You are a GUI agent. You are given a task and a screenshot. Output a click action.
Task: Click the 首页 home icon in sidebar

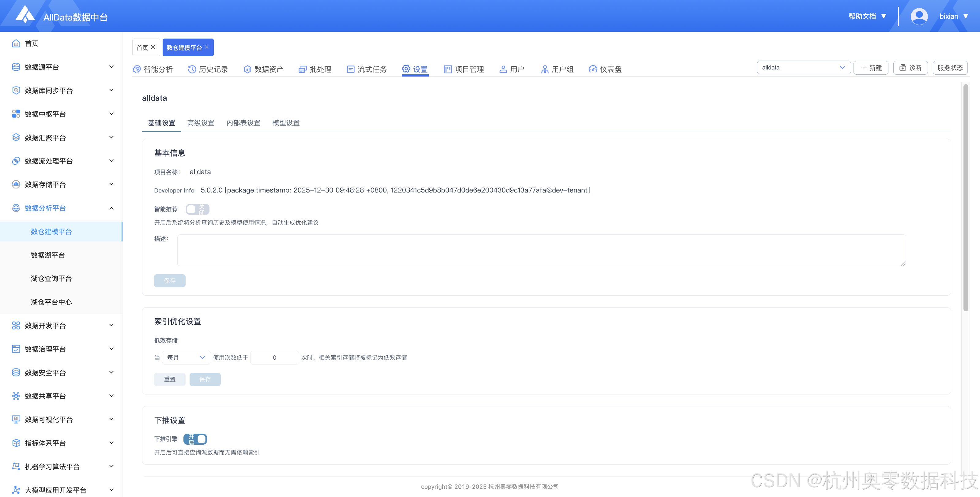tap(16, 43)
